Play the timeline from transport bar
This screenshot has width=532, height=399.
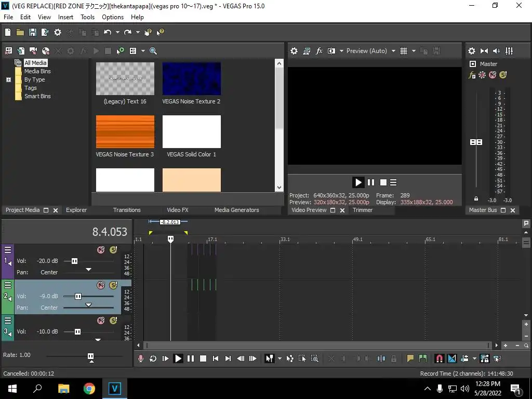(178, 358)
